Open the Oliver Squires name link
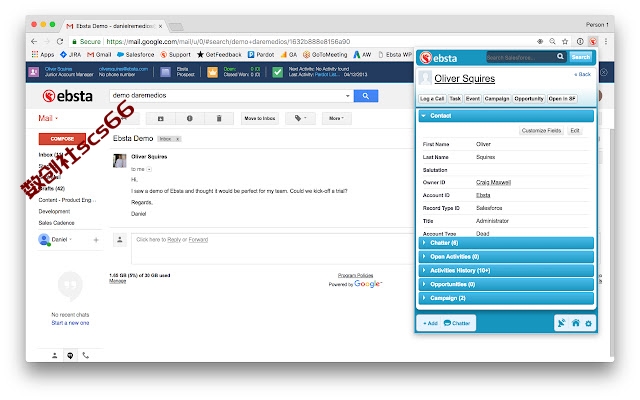 464,79
